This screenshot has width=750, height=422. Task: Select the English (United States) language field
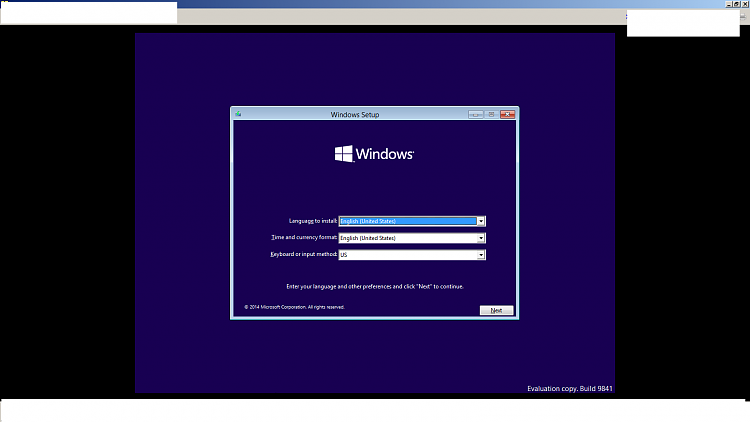coord(412,221)
